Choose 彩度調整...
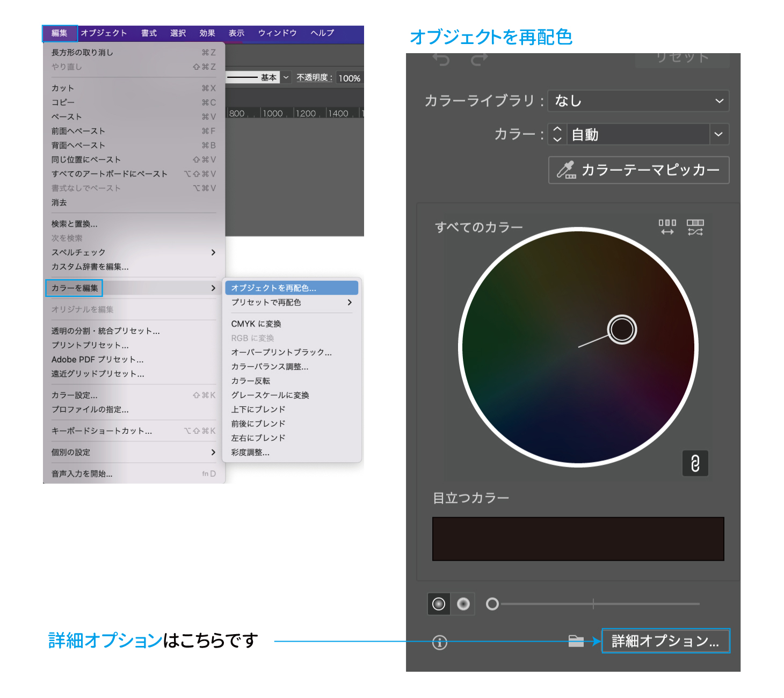This screenshot has height=698, width=784. (292, 452)
